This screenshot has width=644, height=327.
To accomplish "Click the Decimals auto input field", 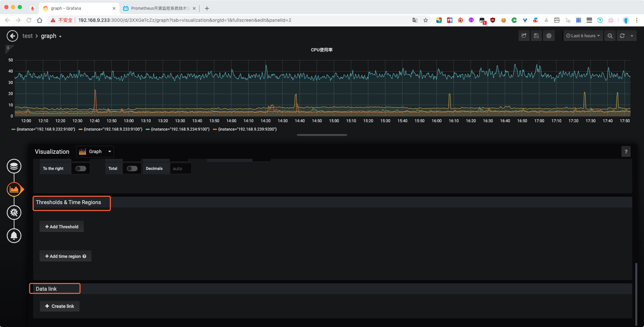I will (x=181, y=169).
